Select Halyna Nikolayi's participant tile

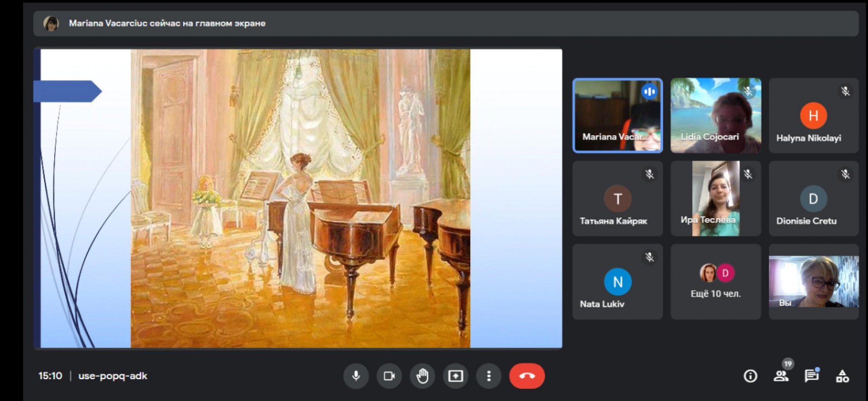(x=814, y=115)
